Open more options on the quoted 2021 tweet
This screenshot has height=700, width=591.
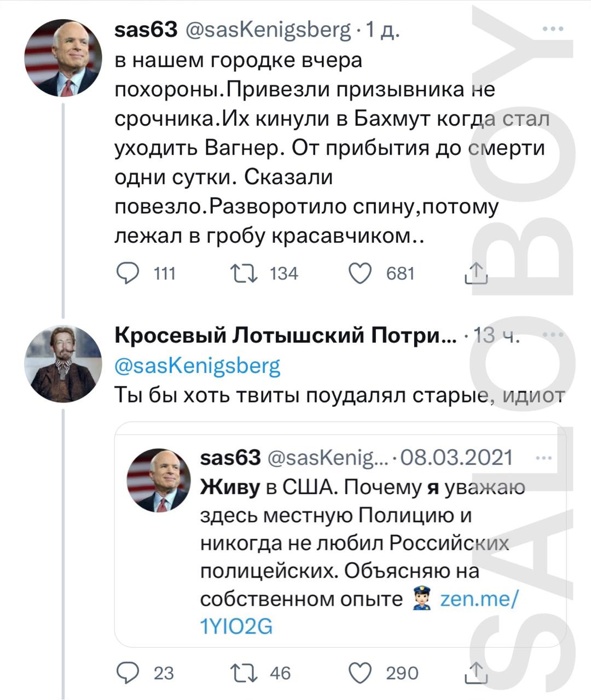543,458
